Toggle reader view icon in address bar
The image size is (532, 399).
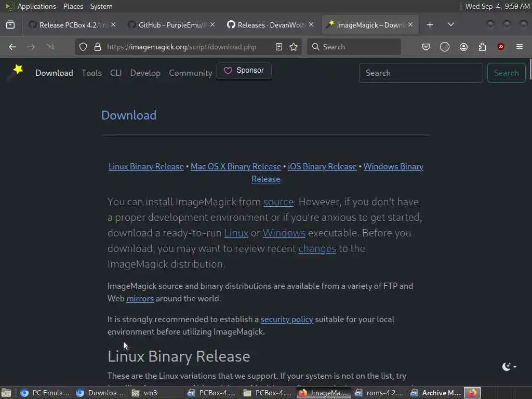(x=279, y=47)
